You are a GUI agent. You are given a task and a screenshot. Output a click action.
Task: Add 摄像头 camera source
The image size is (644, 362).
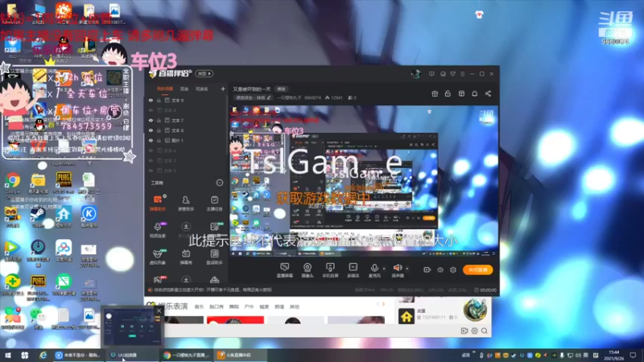point(308,270)
